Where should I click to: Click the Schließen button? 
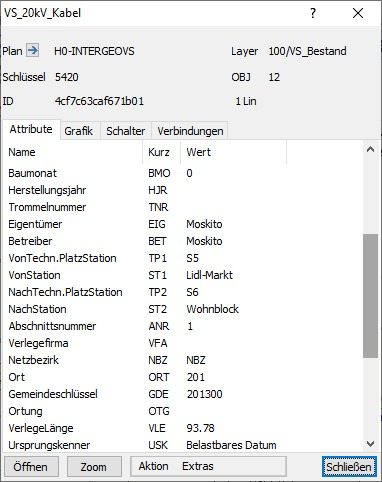349,467
